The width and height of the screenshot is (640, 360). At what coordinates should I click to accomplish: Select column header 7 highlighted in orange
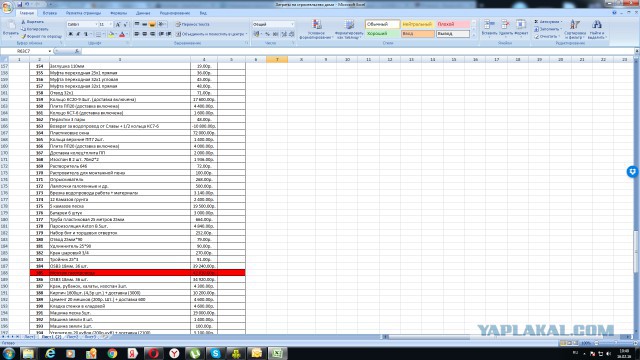(x=277, y=60)
